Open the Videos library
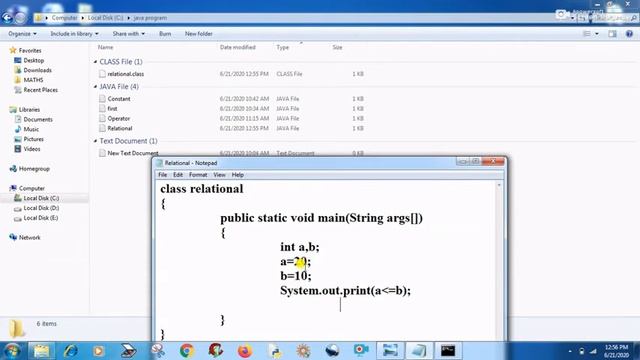This screenshot has width=640, height=360. tap(32, 149)
